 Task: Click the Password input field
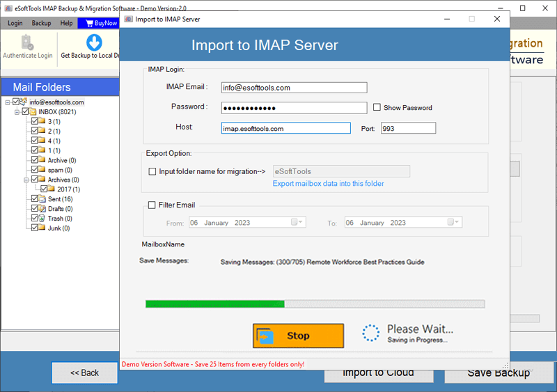tap(294, 108)
